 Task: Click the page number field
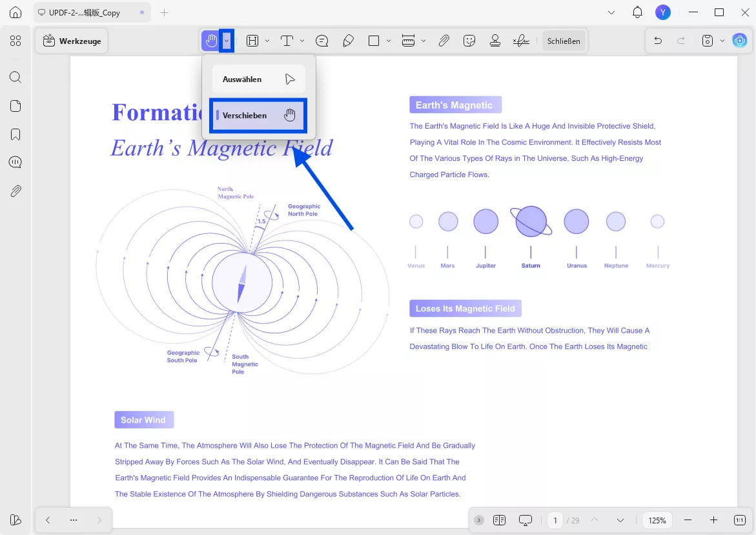pyautogui.click(x=555, y=520)
